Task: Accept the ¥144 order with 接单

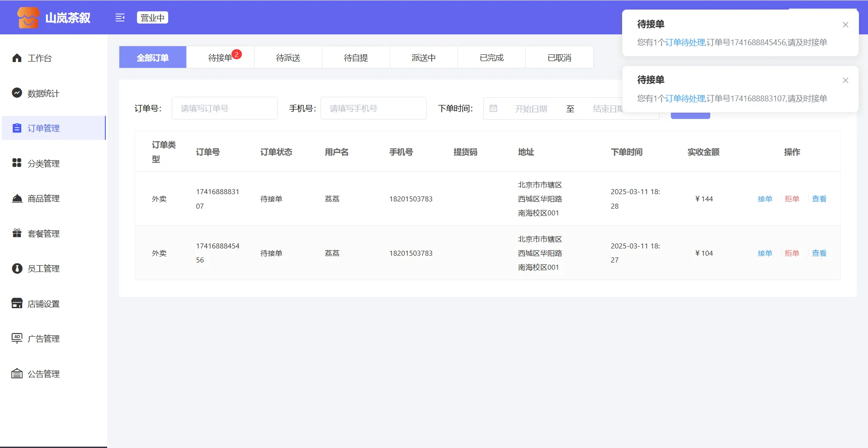Action: click(x=764, y=199)
